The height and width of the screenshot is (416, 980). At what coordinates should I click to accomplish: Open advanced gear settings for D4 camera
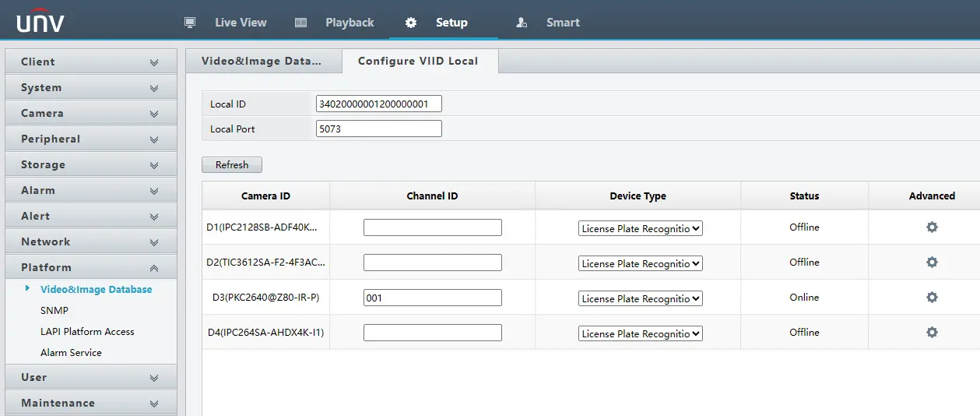coord(932,333)
